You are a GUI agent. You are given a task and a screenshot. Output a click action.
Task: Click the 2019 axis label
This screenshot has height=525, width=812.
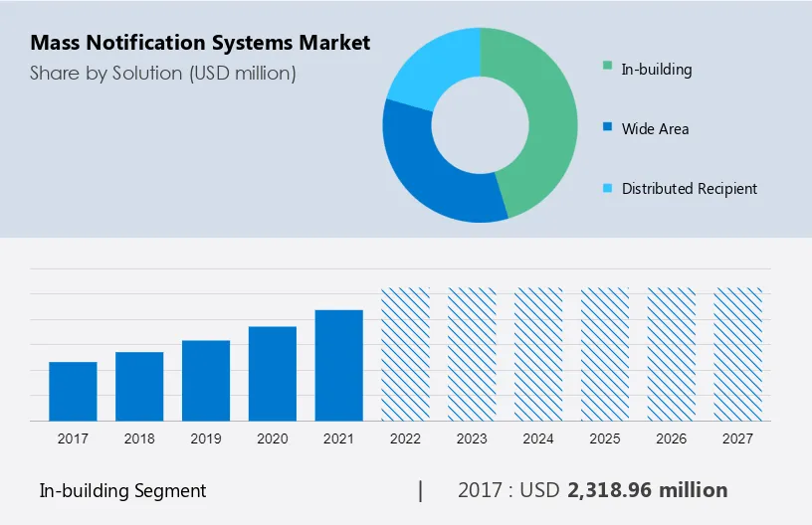pyautogui.click(x=206, y=438)
